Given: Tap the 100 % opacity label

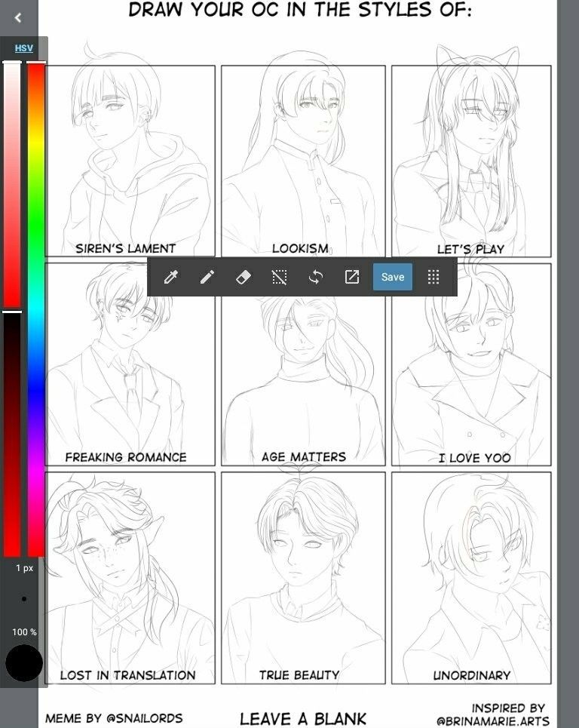Looking at the screenshot, I should coord(24,632).
